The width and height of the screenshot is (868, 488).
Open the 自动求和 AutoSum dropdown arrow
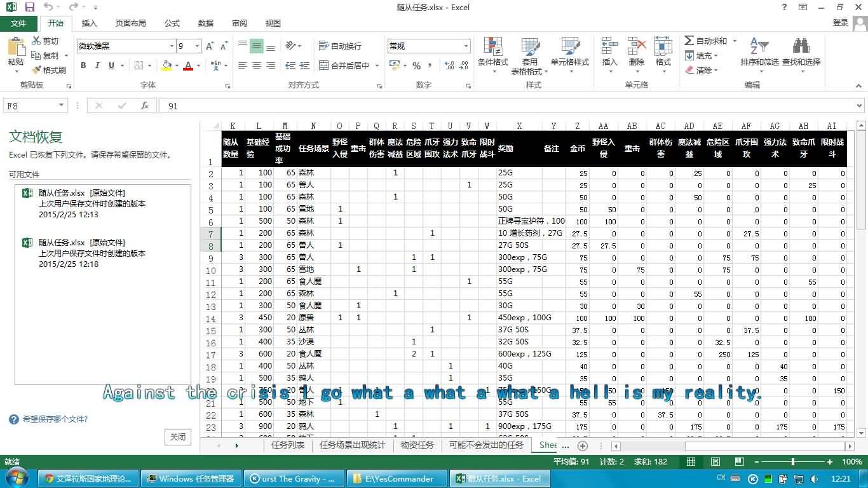click(x=735, y=41)
